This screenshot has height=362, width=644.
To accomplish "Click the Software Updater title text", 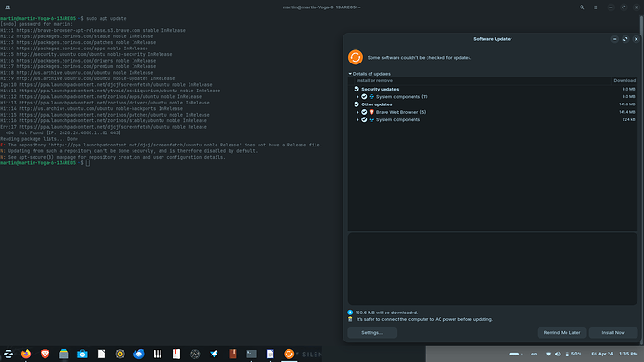I will 493,39.
